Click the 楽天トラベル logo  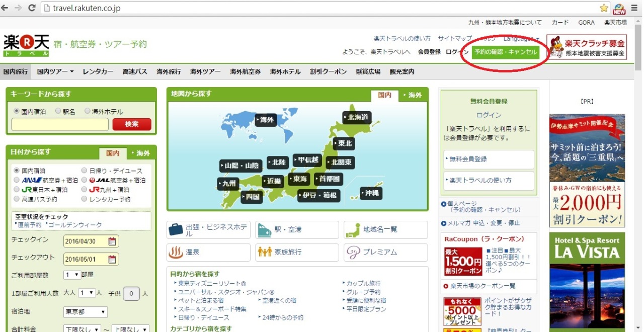[26, 45]
